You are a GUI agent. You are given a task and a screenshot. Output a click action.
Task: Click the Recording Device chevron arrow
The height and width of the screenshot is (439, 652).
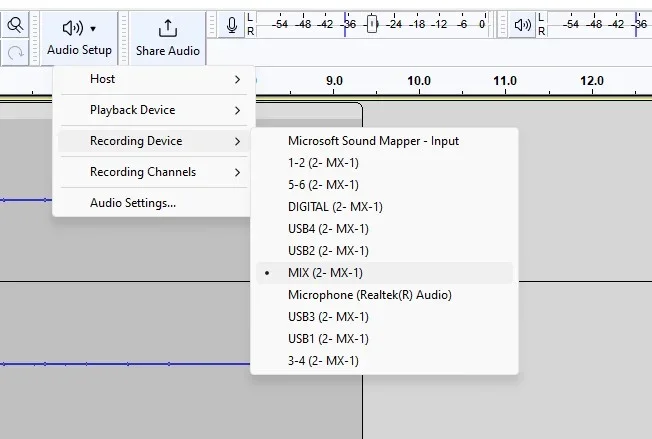[237, 142]
